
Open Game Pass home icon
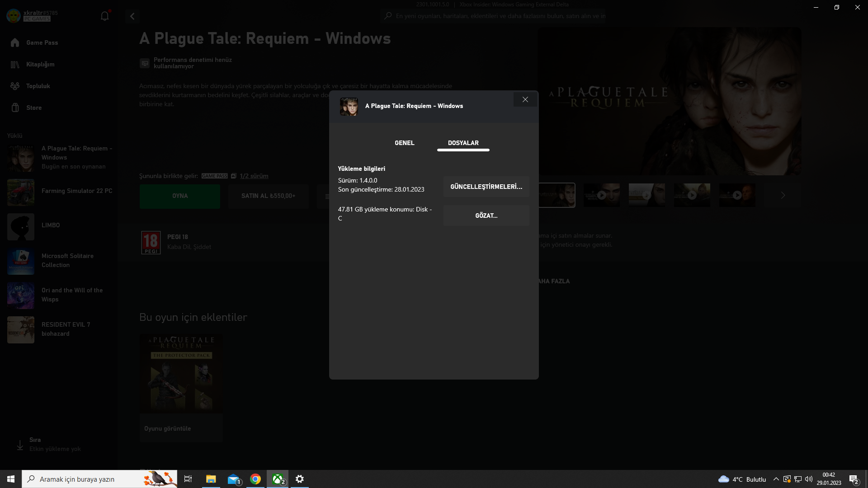coord(15,42)
